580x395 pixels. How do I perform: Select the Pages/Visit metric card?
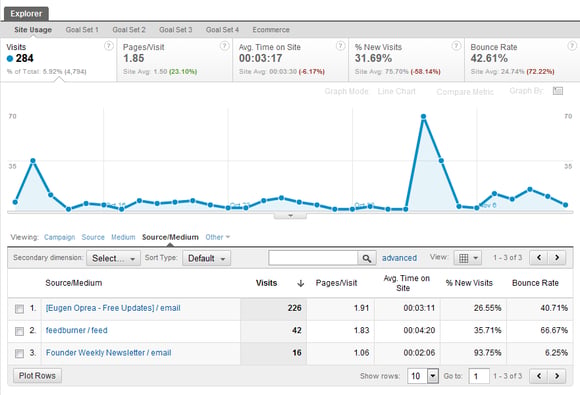click(175, 60)
